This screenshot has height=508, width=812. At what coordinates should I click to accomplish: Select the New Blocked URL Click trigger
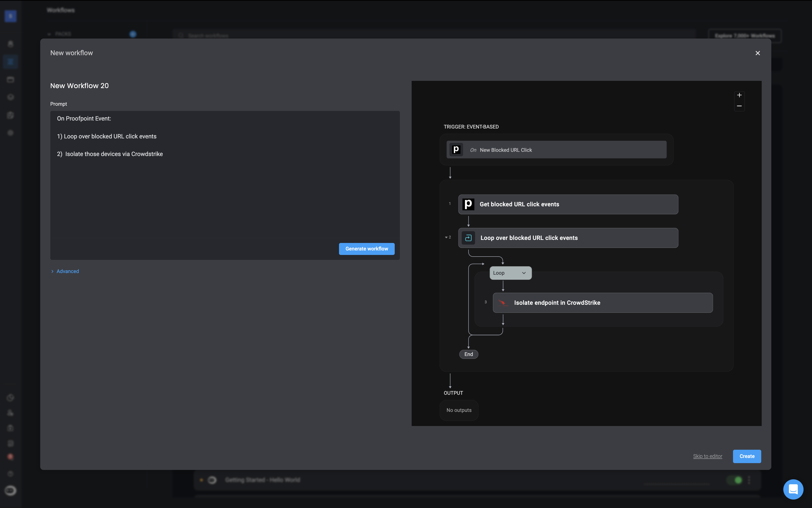pos(556,150)
